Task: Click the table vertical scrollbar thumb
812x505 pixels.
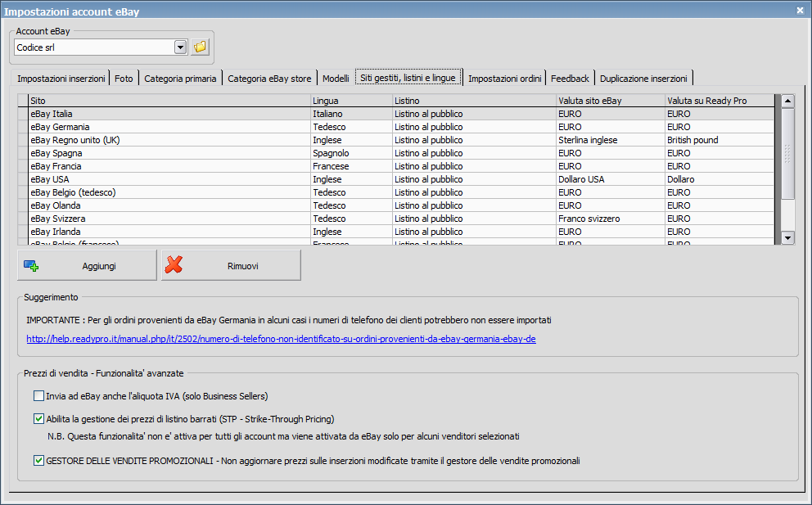Action: point(787,153)
